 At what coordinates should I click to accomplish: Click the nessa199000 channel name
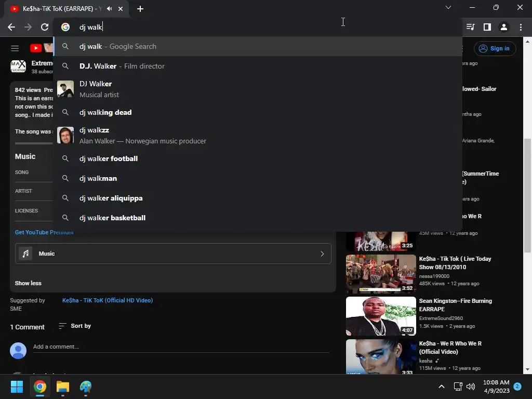click(434, 276)
